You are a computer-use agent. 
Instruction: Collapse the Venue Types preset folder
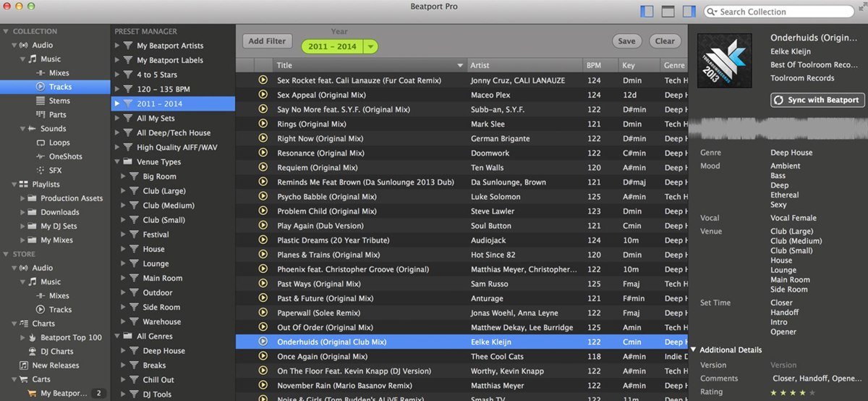[x=117, y=161]
